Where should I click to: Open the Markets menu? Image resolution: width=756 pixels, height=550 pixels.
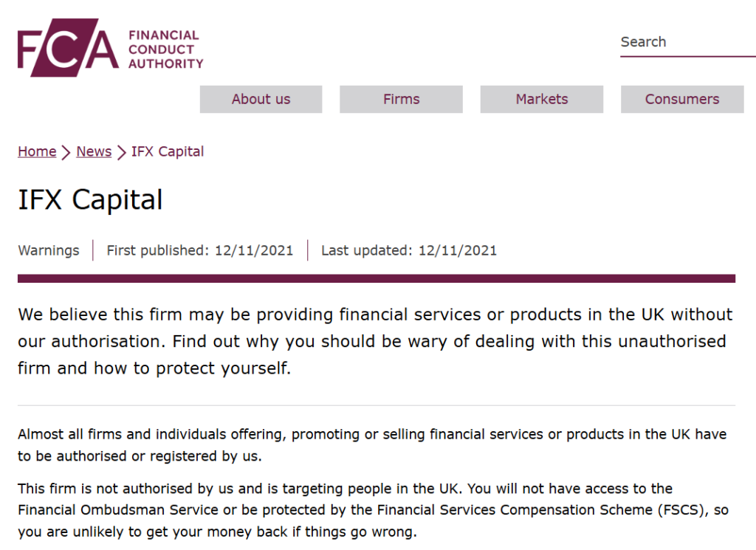pyautogui.click(x=541, y=100)
